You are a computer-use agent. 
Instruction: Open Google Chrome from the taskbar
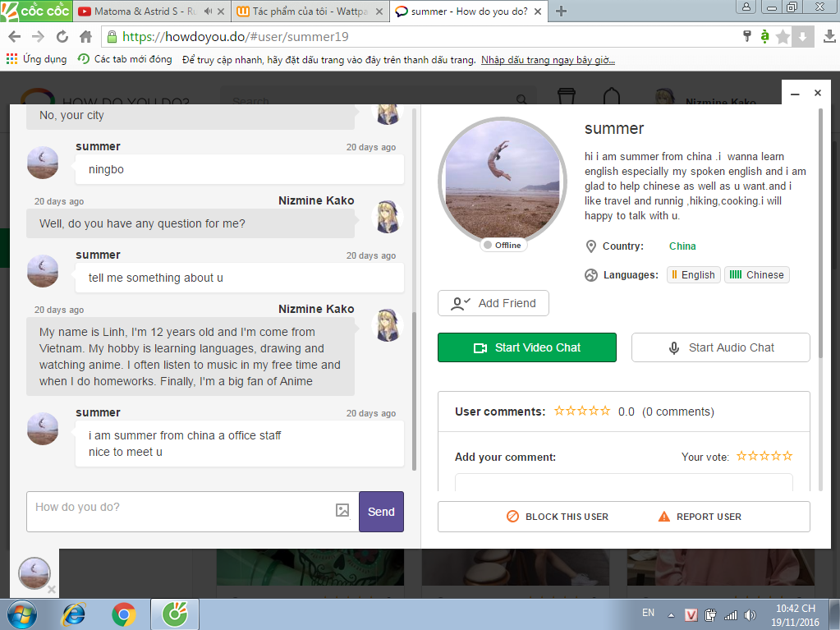124,614
